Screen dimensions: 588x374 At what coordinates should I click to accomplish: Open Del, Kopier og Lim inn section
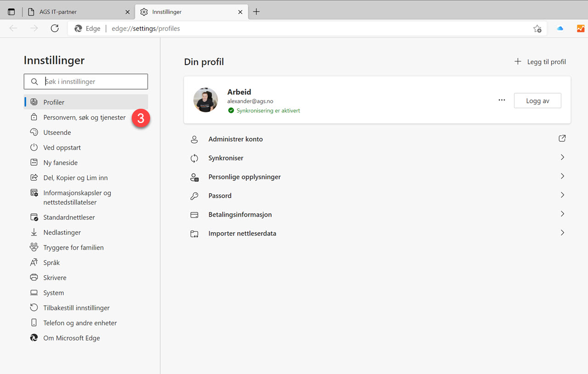pyautogui.click(x=86, y=178)
